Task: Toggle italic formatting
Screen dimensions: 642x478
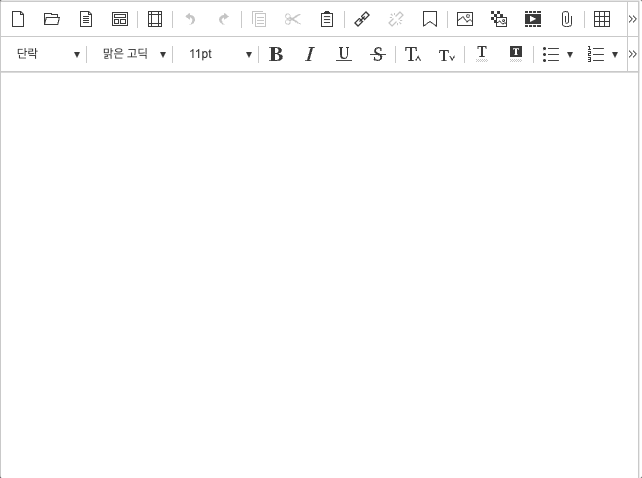Action: [x=310, y=54]
